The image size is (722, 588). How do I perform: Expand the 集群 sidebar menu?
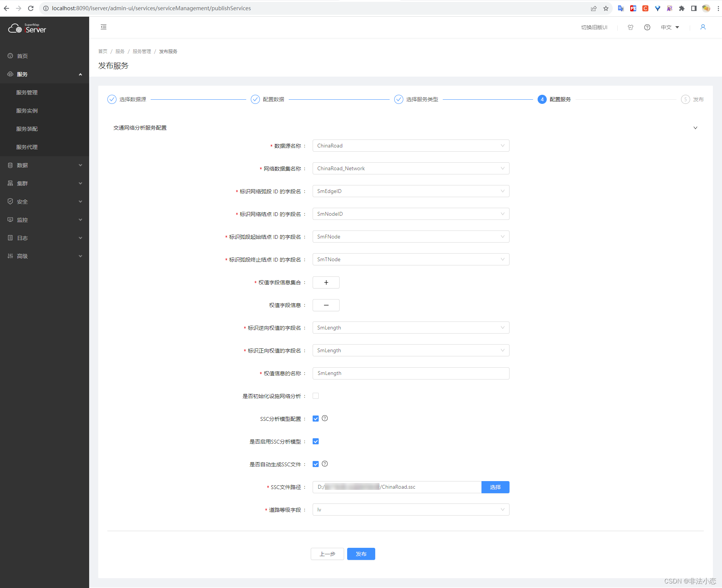tap(44, 183)
